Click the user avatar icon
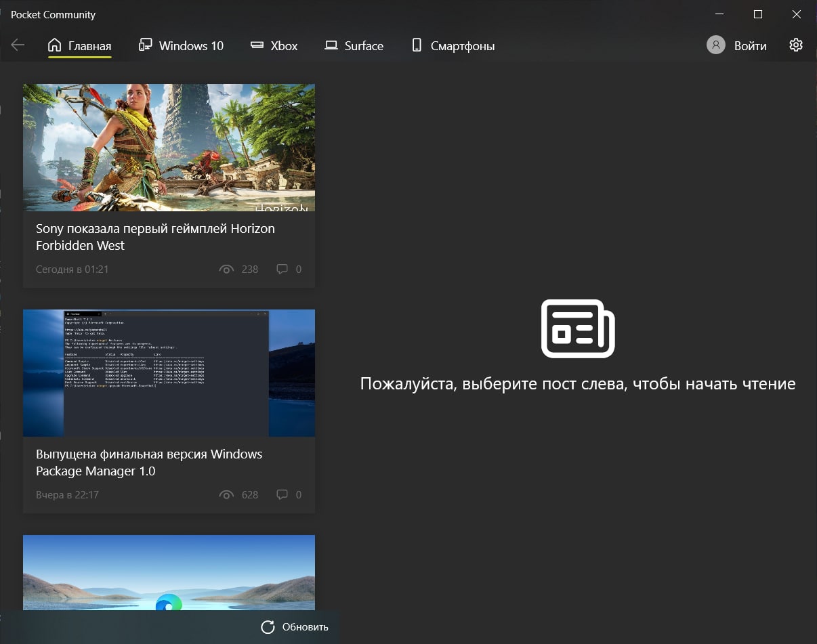Viewport: 817px width, 644px height. 715,45
